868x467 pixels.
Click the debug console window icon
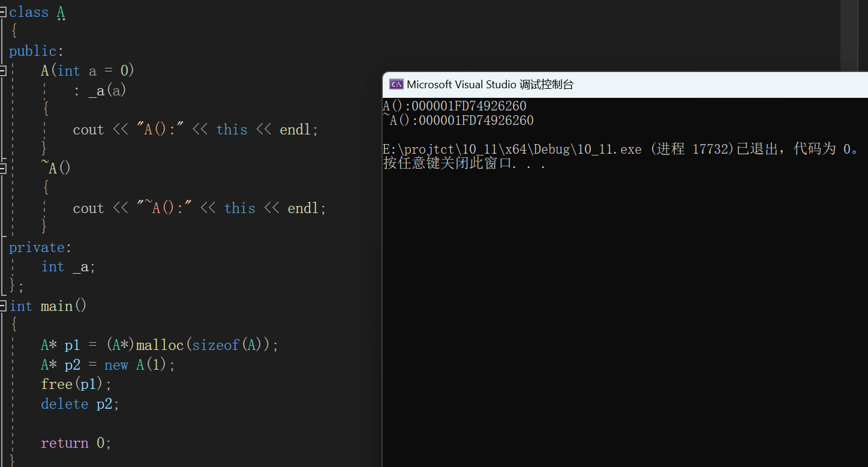396,85
